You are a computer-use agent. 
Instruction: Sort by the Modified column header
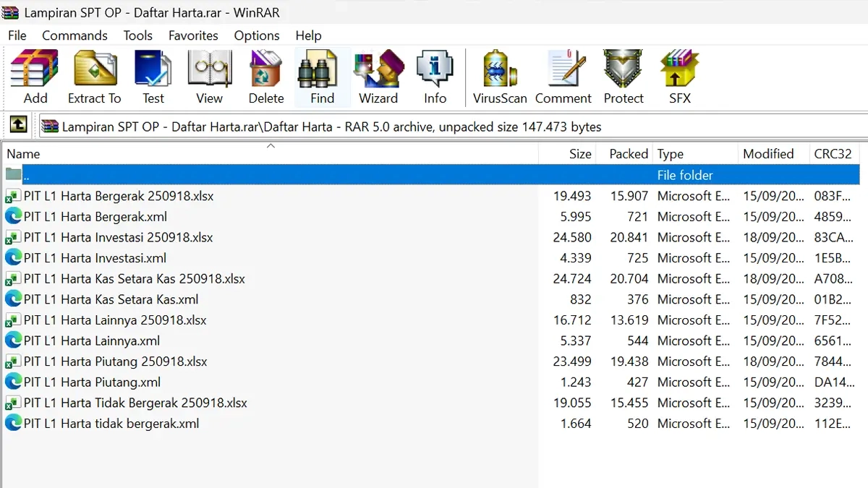pyautogui.click(x=767, y=154)
